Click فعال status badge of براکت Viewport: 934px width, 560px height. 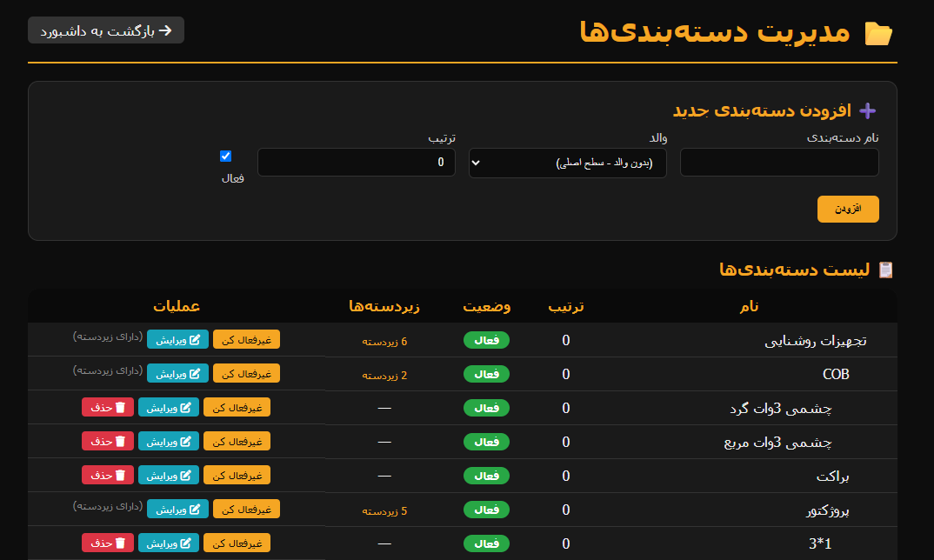pyautogui.click(x=487, y=476)
